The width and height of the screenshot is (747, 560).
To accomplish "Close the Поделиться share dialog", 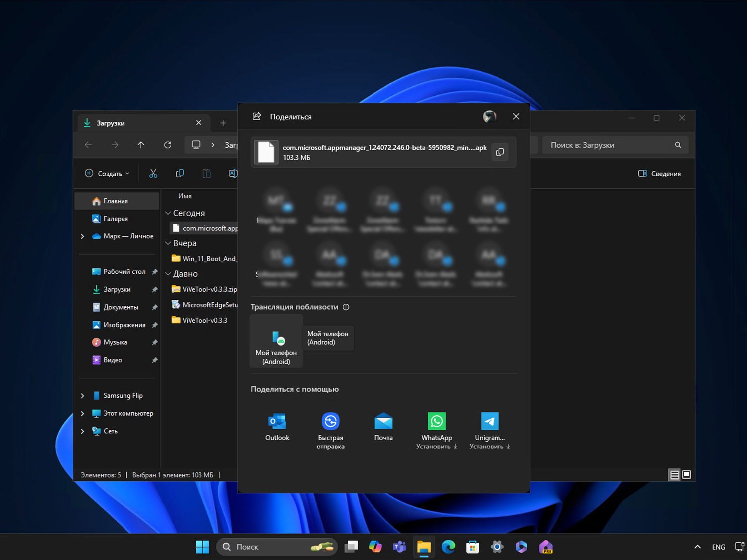I will tap(516, 116).
